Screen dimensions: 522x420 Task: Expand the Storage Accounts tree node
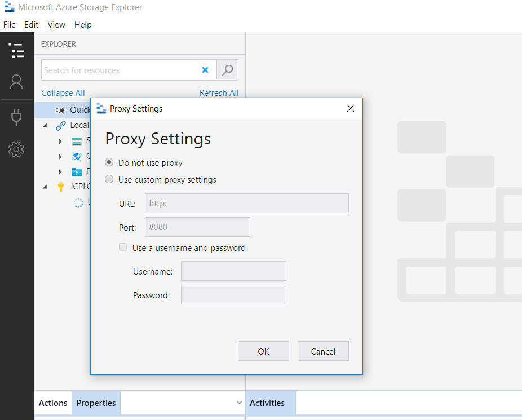click(60, 141)
